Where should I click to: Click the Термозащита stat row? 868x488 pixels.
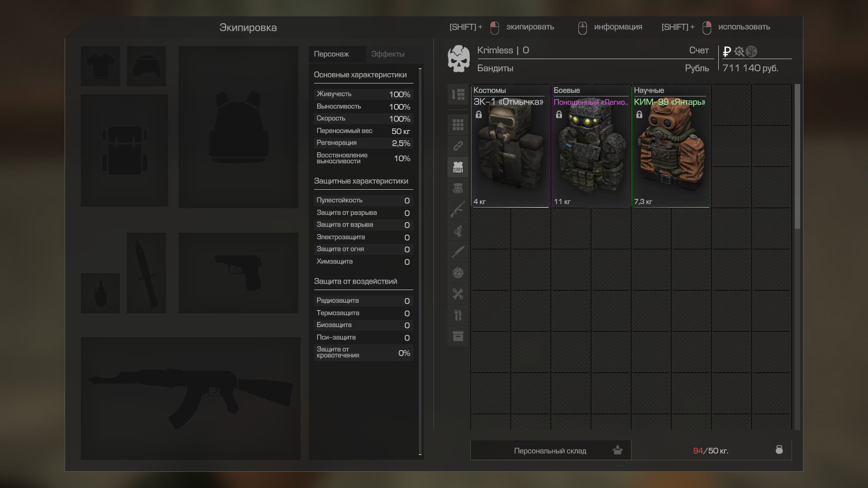point(363,313)
